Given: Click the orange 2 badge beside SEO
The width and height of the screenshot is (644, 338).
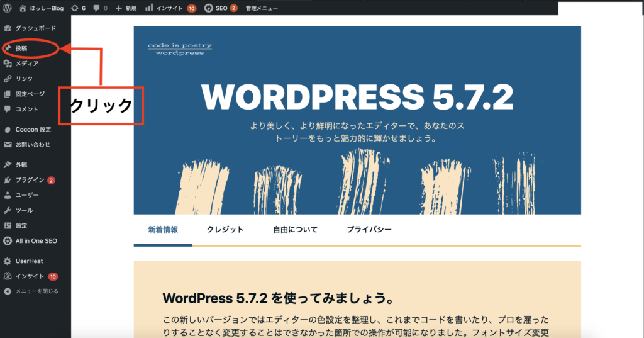Looking at the screenshot, I should (233, 8).
